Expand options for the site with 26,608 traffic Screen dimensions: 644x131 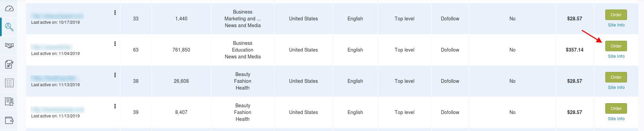(115, 75)
